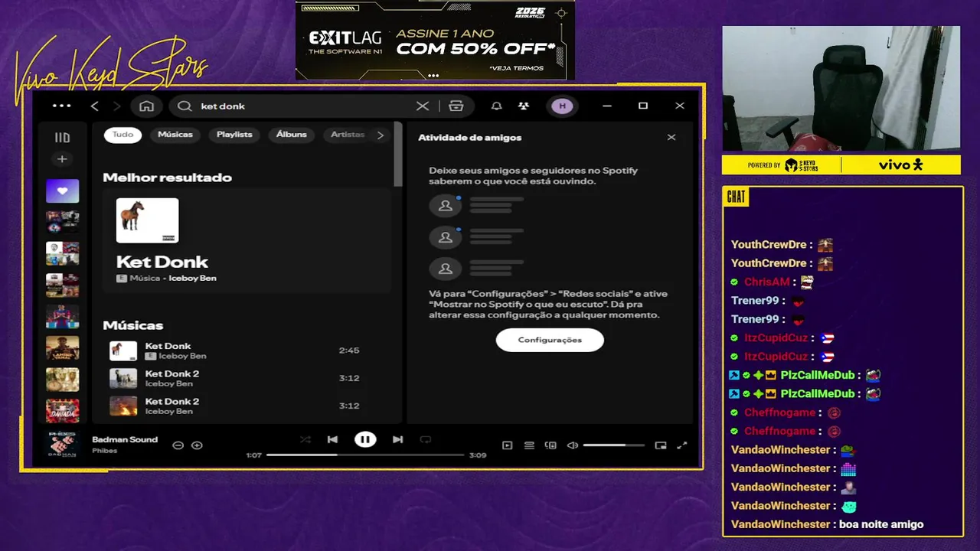This screenshot has width=980, height=551.
Task: Select the 'Playlists' filter chip
Action: pyautogui.click(x=234, y=135)
